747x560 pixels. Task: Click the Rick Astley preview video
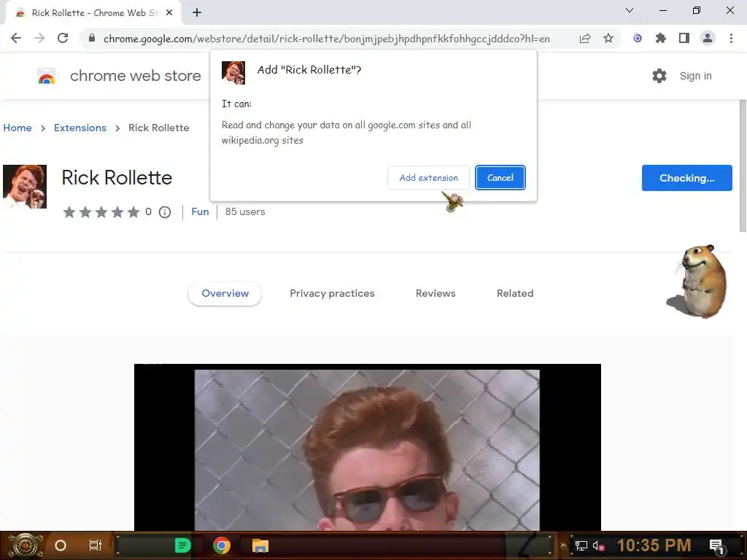(368, 447)
